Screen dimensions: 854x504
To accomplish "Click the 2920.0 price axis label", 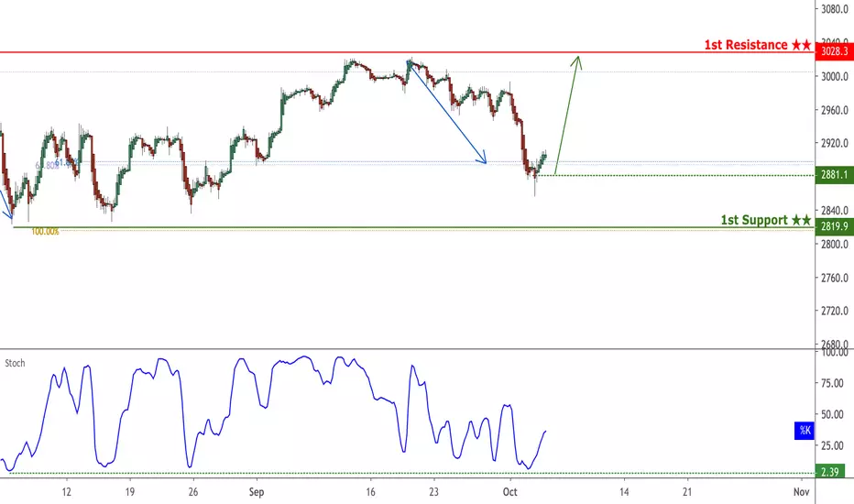I will pyautogui.click(x=835, y=143).
